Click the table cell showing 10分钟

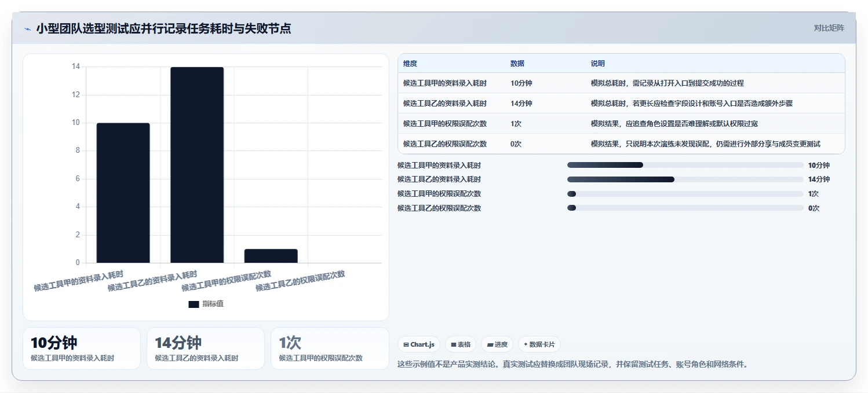pyautogui.click(x=521, y=83)
